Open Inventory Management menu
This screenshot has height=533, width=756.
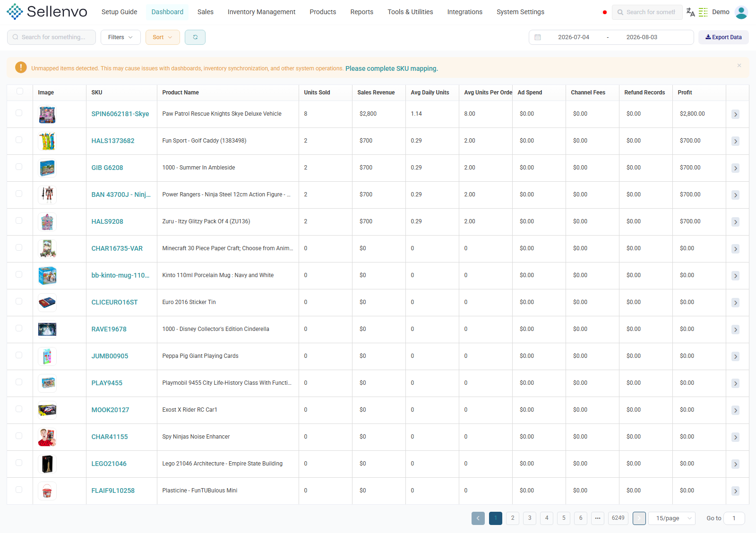pos(261,12)
